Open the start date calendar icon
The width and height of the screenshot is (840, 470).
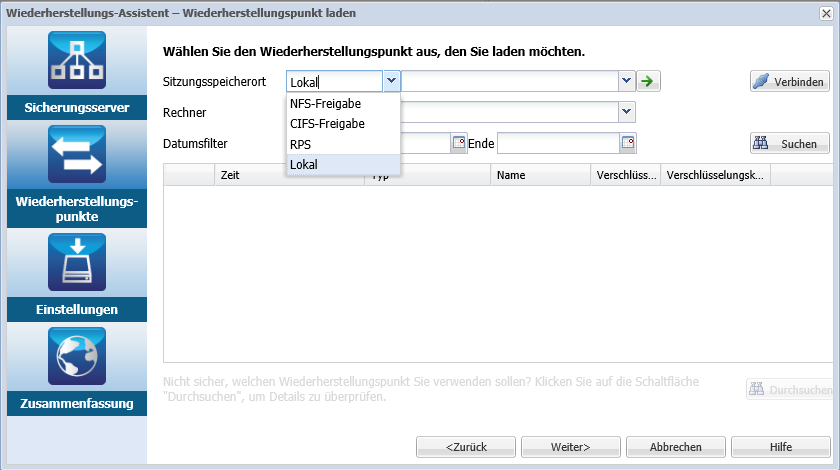point(459,143)
